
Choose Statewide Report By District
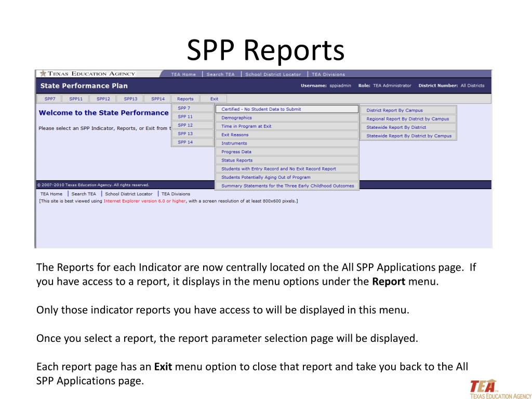pos(408,127)
